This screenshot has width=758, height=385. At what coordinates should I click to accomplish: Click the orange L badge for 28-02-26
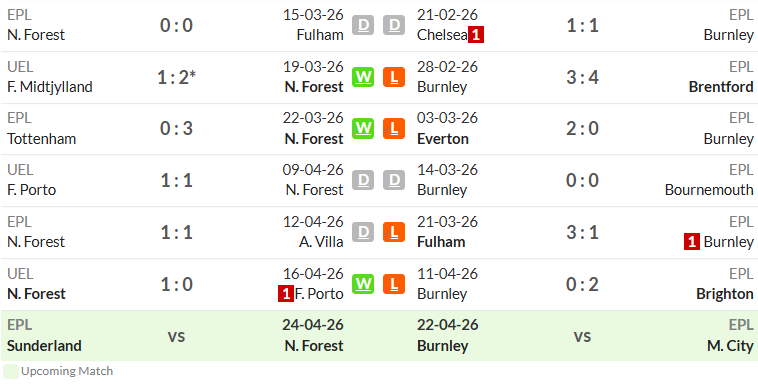(394, 77)
